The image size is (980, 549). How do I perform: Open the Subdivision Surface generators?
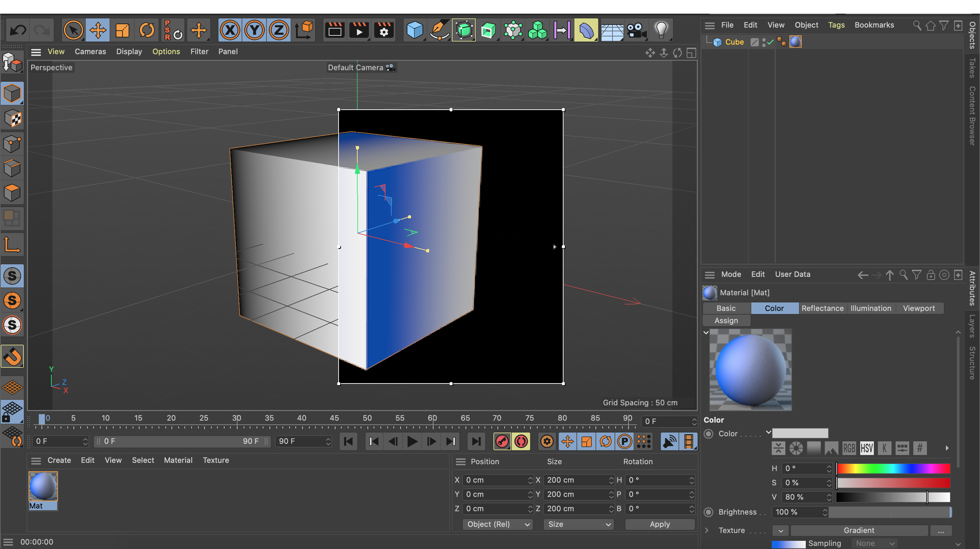pyautogui.click(x=464, y=30)
